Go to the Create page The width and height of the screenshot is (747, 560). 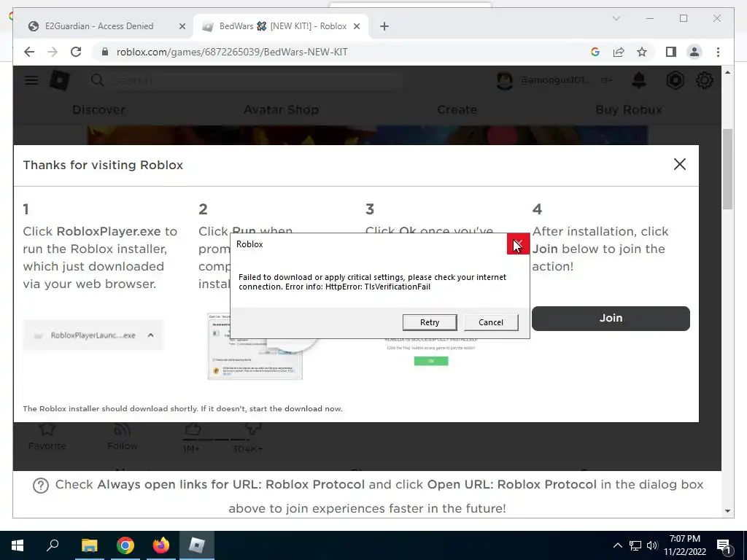[457, 109]
